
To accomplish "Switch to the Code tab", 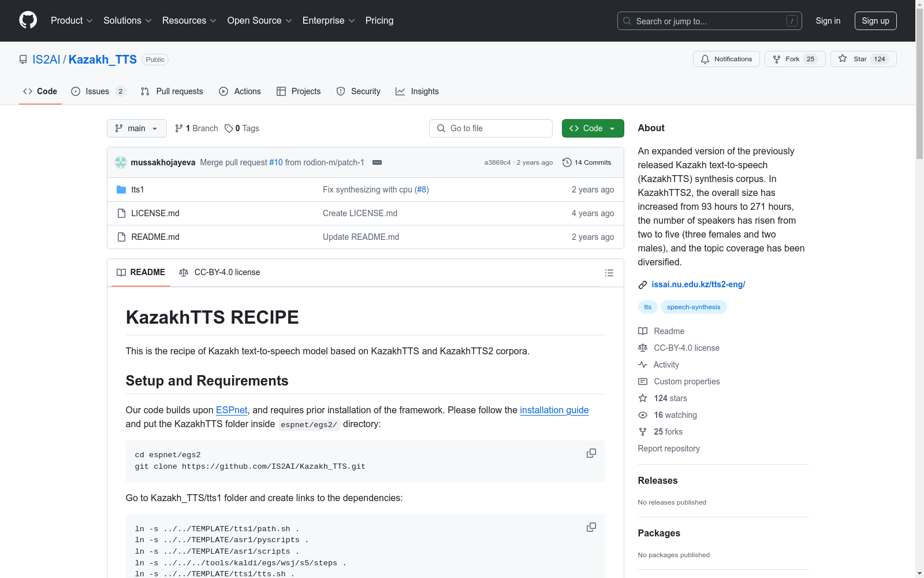I will pos(40,91).
